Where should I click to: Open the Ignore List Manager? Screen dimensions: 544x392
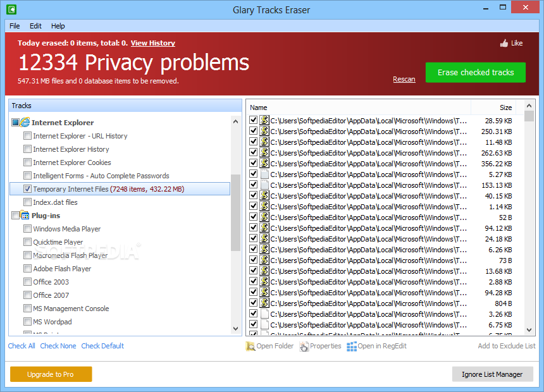click(492, 374)
